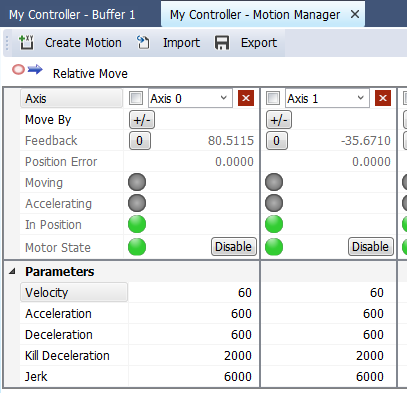The height and width of the screenshot is (393, 407).
Task: Click the Velocity parameter label
Action: tap(74, 292)
